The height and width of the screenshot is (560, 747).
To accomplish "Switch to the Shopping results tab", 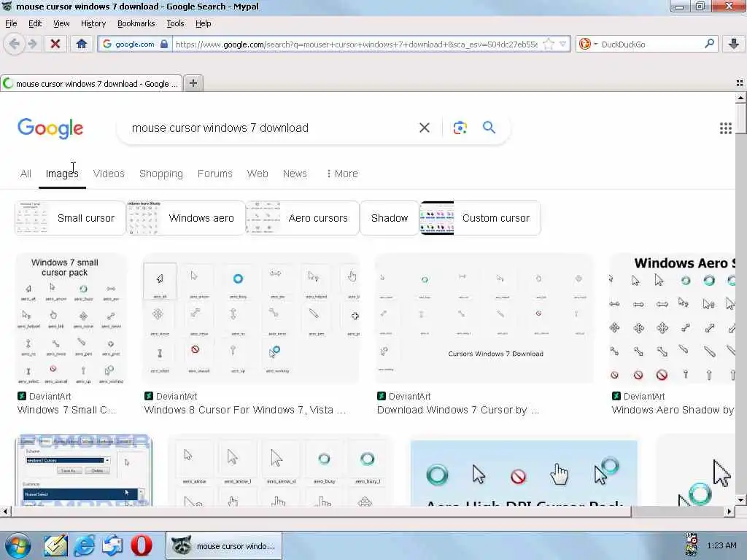I will pos(161,174).
